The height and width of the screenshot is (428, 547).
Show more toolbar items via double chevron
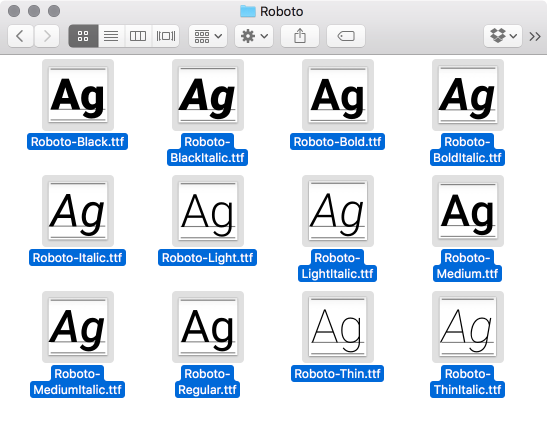[535, 36]
